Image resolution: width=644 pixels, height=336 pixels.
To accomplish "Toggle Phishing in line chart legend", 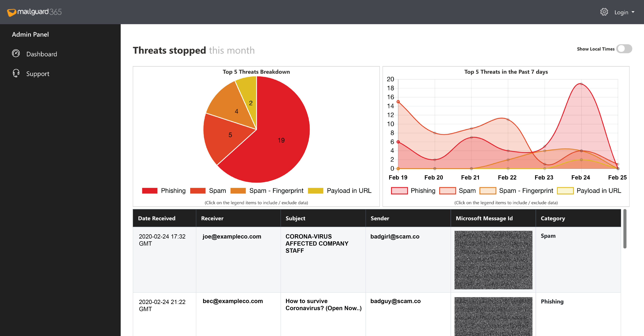I will (x=423, y=190).
